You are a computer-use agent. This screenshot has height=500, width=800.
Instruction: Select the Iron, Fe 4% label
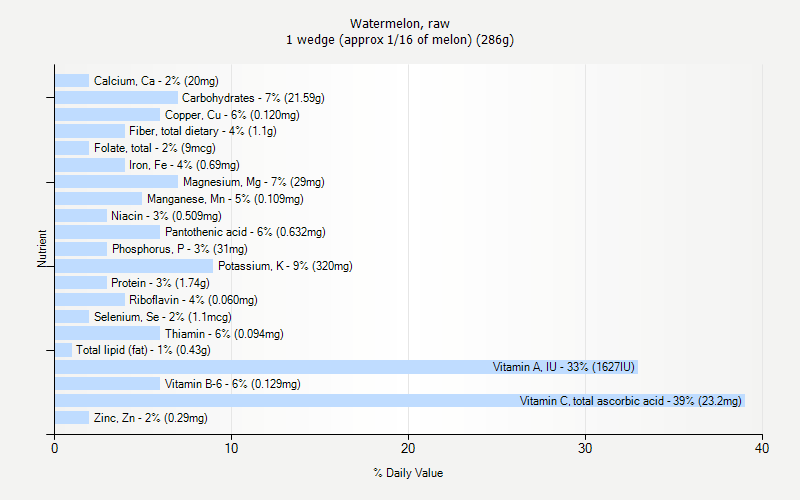[x=184, y=165]
